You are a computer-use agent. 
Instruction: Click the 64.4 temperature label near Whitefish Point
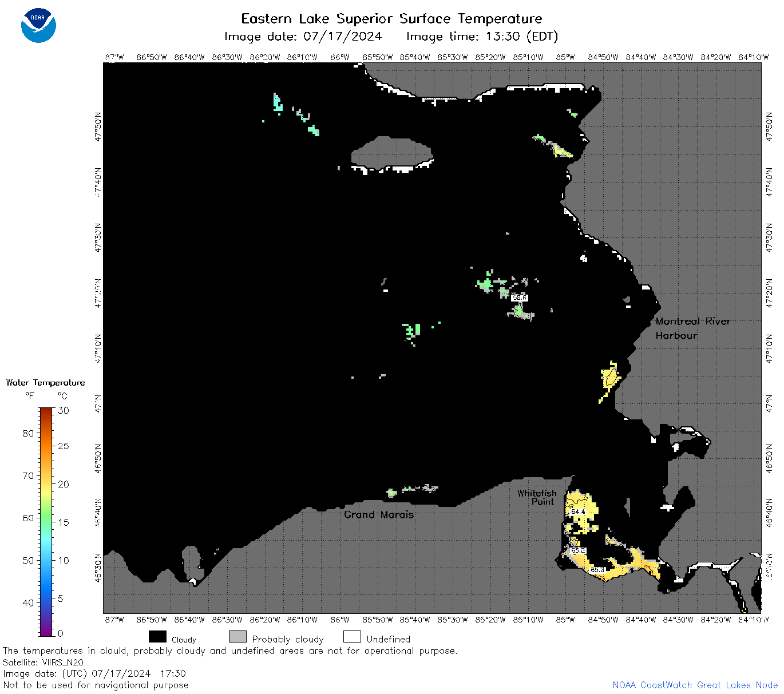pyautogui.click(x=578, y=511)
